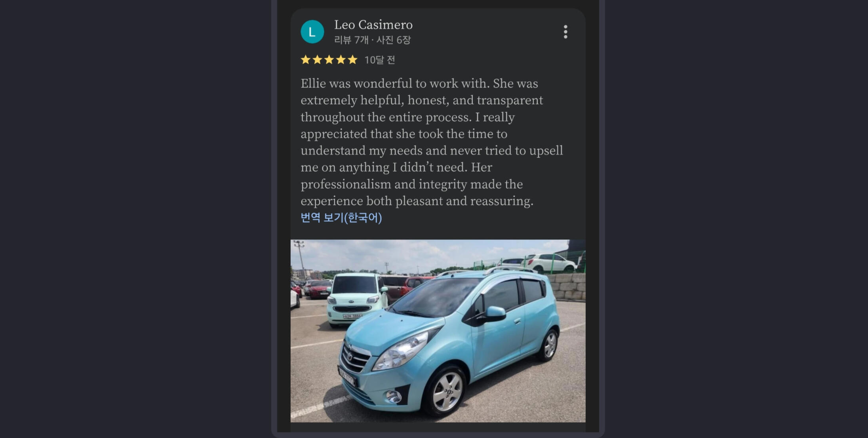Click the second star in the rating
Image resolution: width=868 pixels, height=438 pixels.
(x=317, y=60)
